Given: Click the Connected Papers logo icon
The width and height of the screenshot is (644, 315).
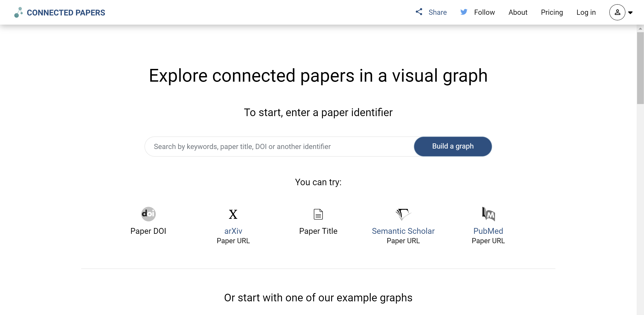Looking at the screenshot, I should [x=19, y=12].
